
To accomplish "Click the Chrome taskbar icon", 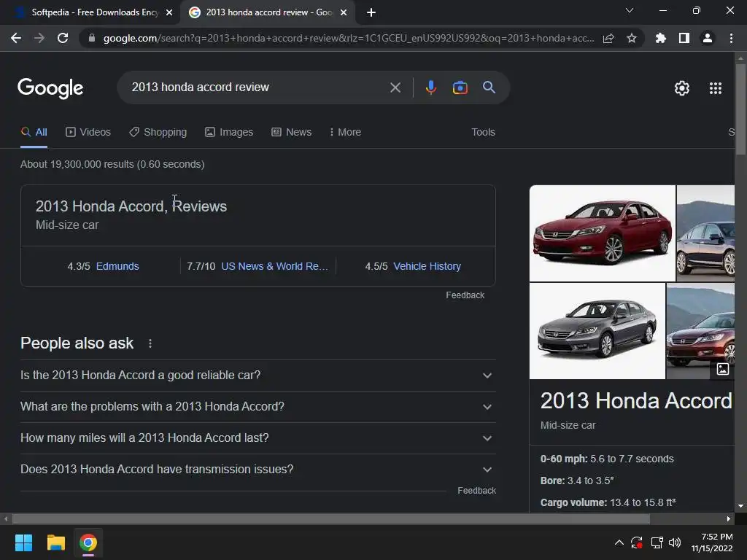I will coord(88,542).
